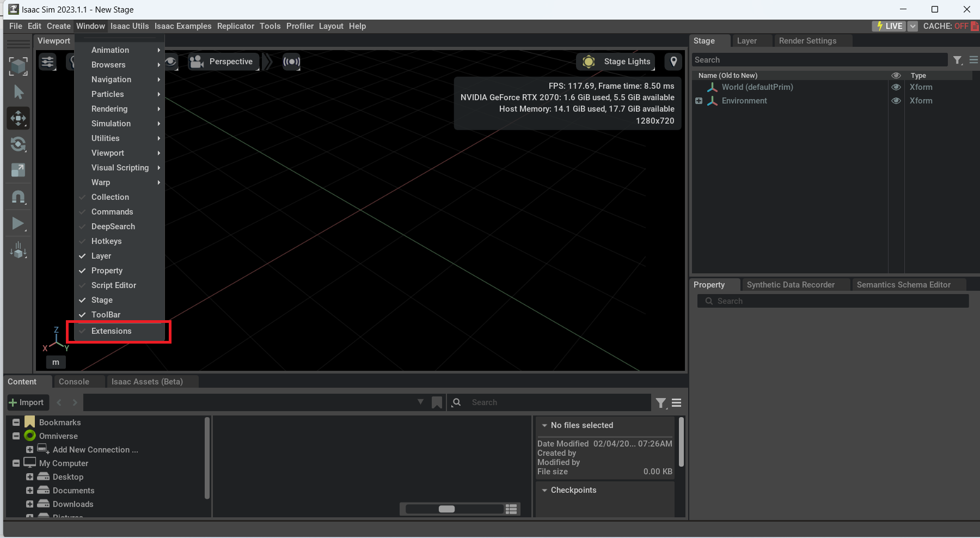Select the Scale tool
Image resolution: width=980 pixels, height=538 pixels.
click(18, 170)
